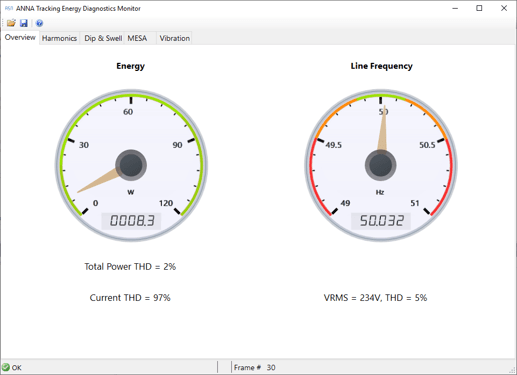This screenshot has height=375, width=517.
Task: Click the 60 label on Energy gauge
Action: [128, 112]
